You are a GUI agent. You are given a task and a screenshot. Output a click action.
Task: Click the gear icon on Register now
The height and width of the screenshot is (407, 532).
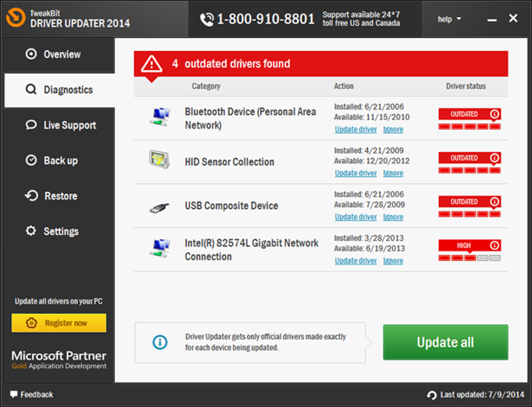click(31, 323)
